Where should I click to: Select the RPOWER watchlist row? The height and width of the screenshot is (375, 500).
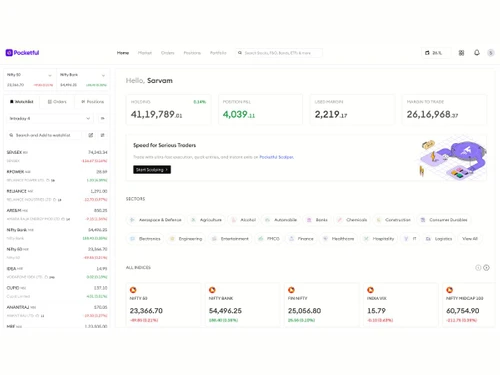[x=57, y=176]
